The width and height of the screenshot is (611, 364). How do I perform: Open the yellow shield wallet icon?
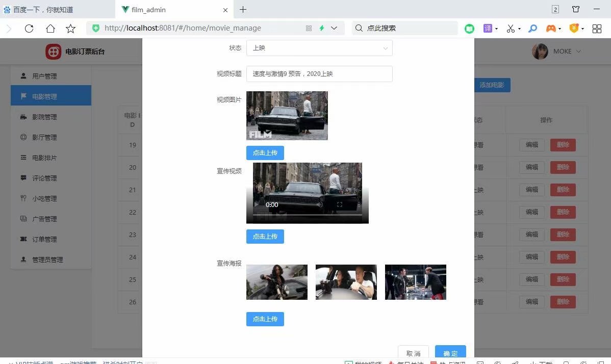574,28
